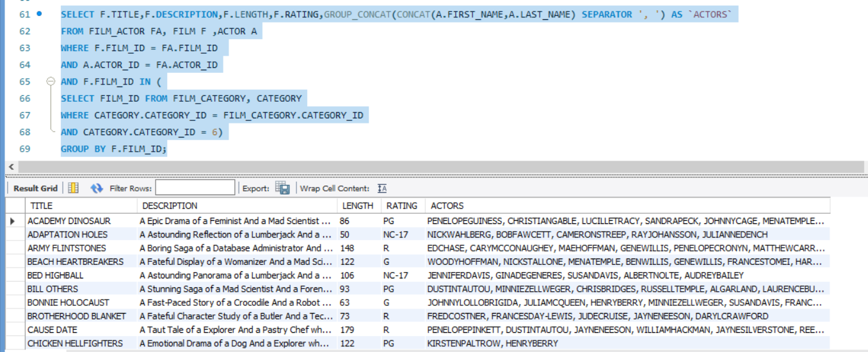This screenshot has height=352, width=868.
Task: Click the description 'A Taut Tale of a Explorer'
Action: click(x=237, y=330)
